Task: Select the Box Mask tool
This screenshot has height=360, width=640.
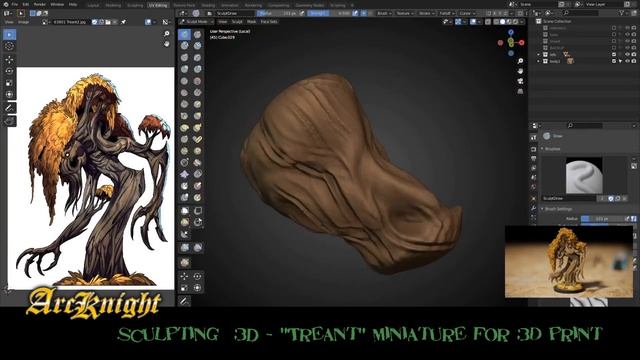Action: 184,211
